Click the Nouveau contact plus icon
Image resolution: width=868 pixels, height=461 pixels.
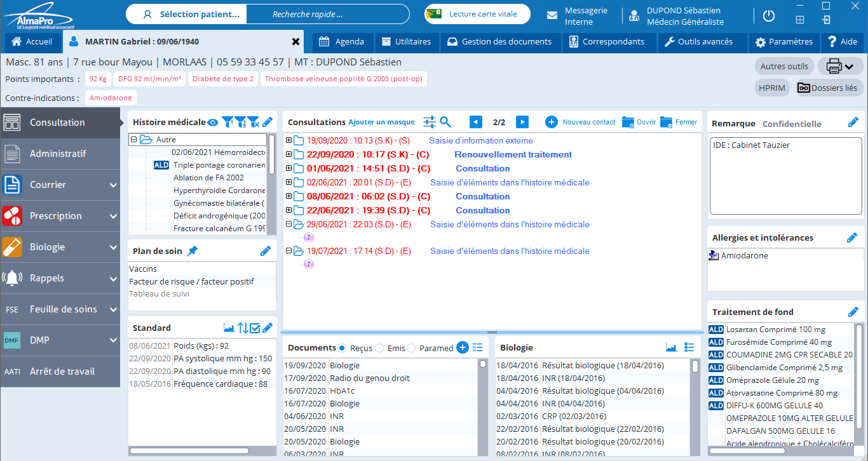[x=552, y=122]
